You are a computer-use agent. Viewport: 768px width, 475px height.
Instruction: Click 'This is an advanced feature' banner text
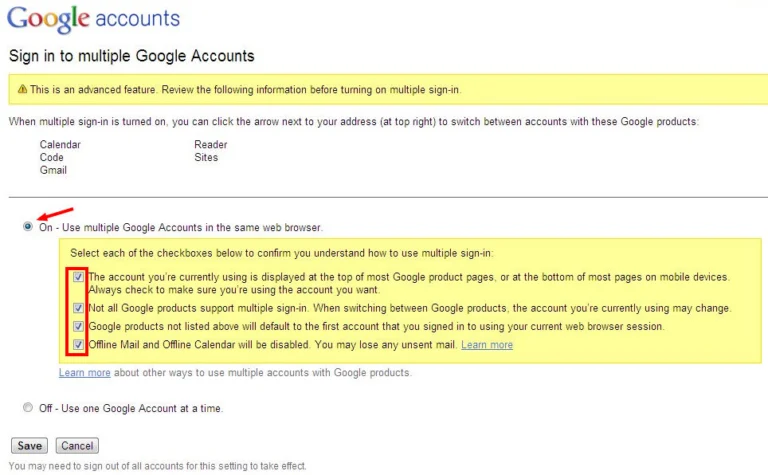[x=245, y=90]
